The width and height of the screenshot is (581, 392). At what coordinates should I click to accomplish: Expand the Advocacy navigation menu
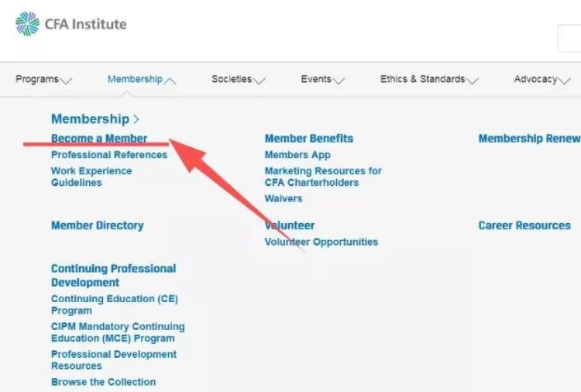541,79
